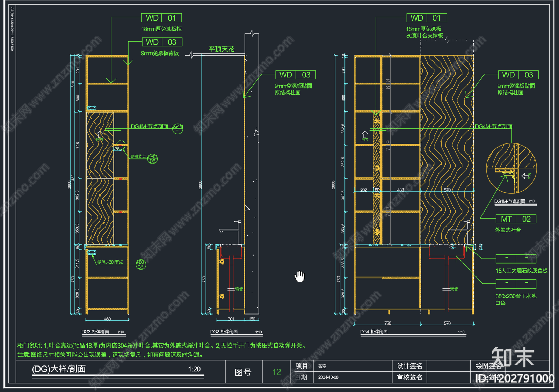Image resolution: width=559 pixels, height=392 pixels.
Task: Select the DG4-柜体剖面 drawing title
Action: coord(374,332)
